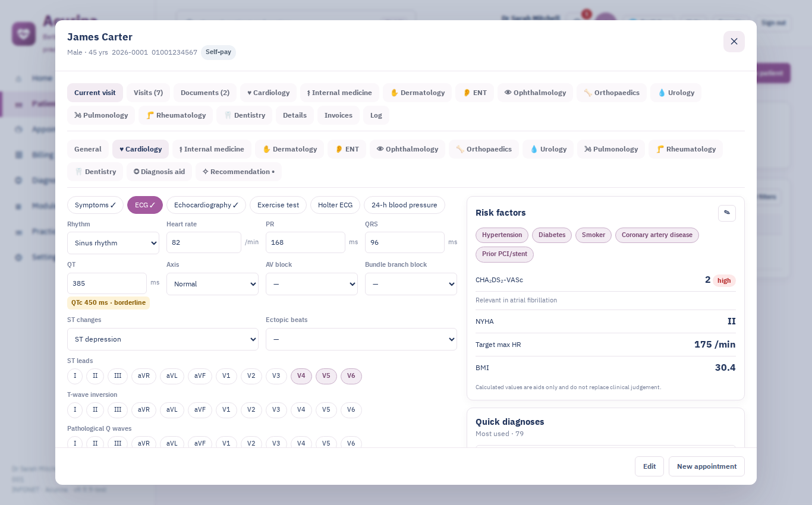The width and height of the screenshot is (812, 505).
Task: Toggle the Hypertension risk factor chip
Action: click(x=502, y=235)
